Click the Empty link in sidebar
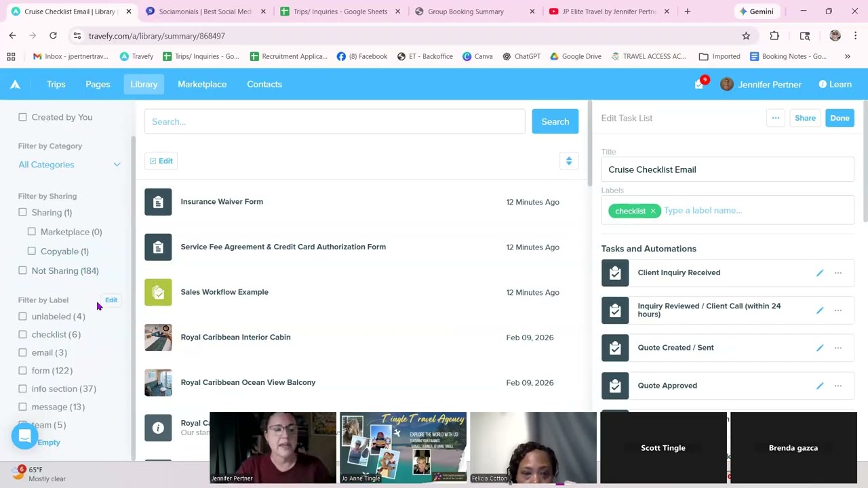 (x=49, y=443)
